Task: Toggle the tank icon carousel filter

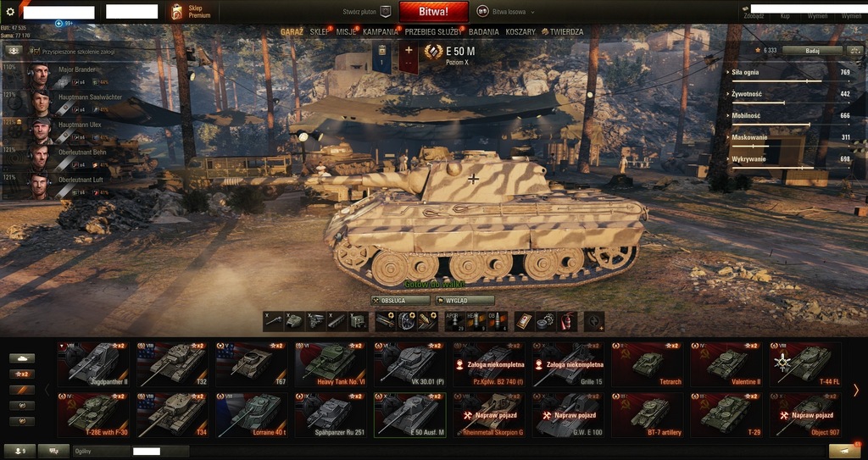Action: pos(22,358)
